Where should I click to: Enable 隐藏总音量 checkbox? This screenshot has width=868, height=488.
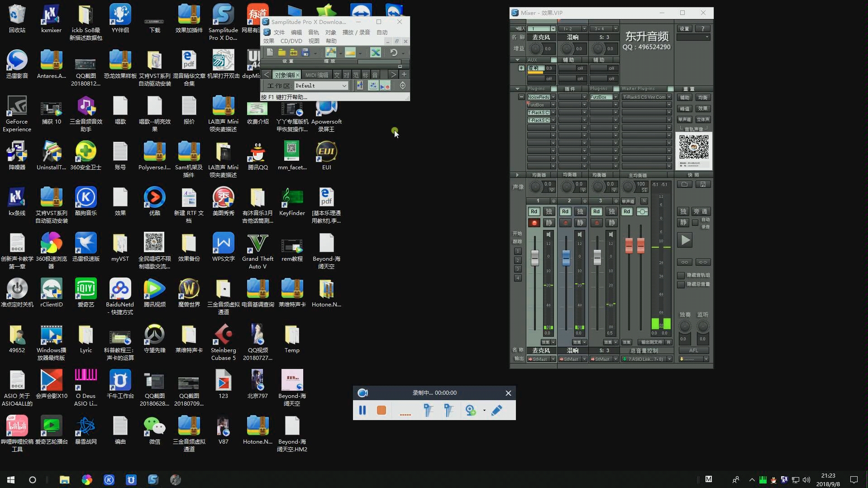pos(681,284)
